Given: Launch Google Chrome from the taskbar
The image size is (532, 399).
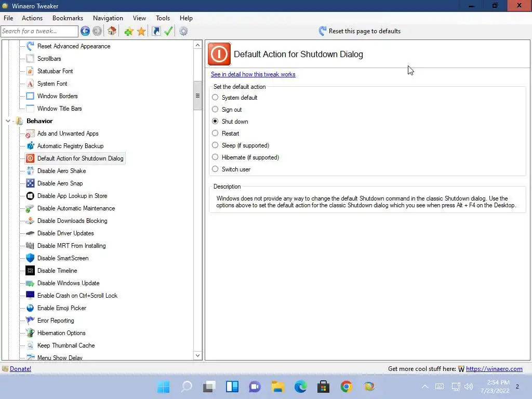Looking at the screenshot, I should (346, 387).
